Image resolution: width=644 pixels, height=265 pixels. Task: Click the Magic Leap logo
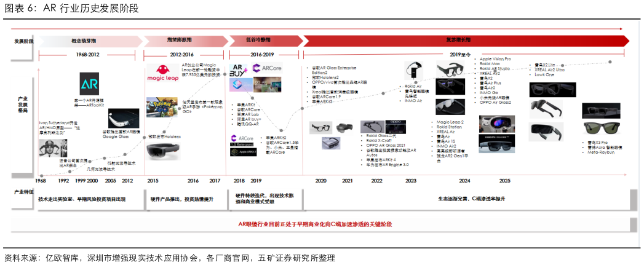[163, 73]
